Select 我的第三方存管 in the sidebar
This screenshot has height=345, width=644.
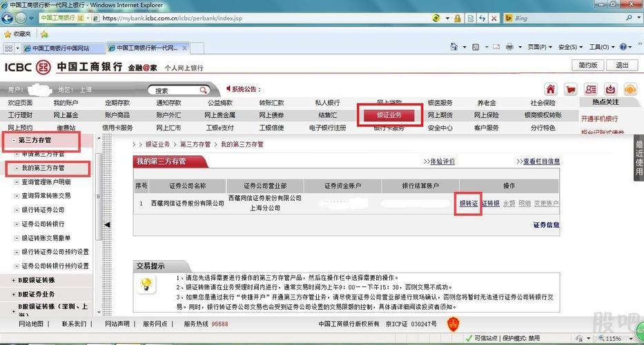click(43, 168)
